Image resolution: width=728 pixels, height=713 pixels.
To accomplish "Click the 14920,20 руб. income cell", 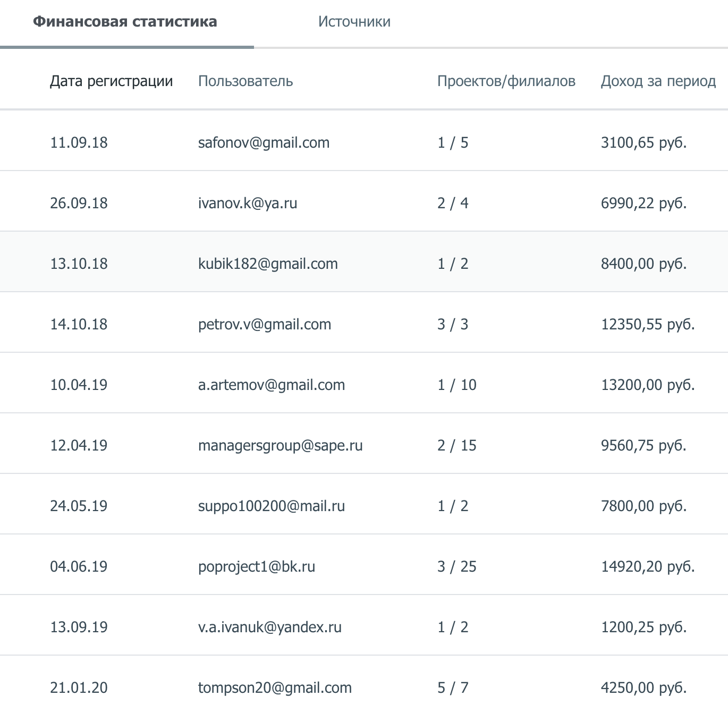I will click(647, 567).
